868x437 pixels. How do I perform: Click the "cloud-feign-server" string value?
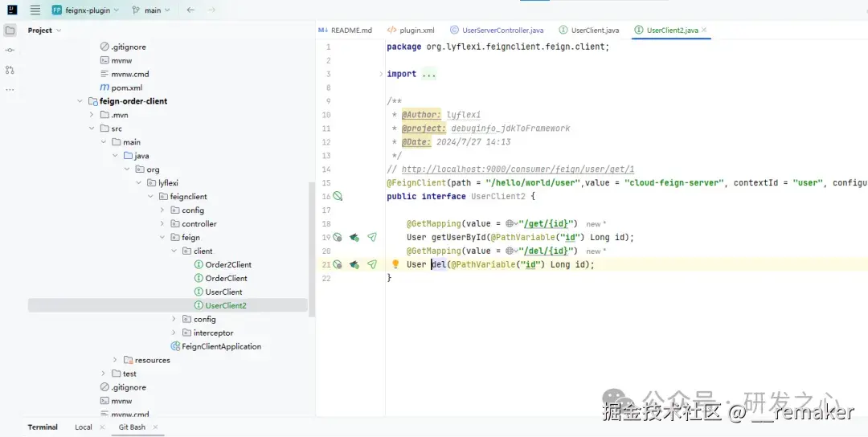point(674,183)
